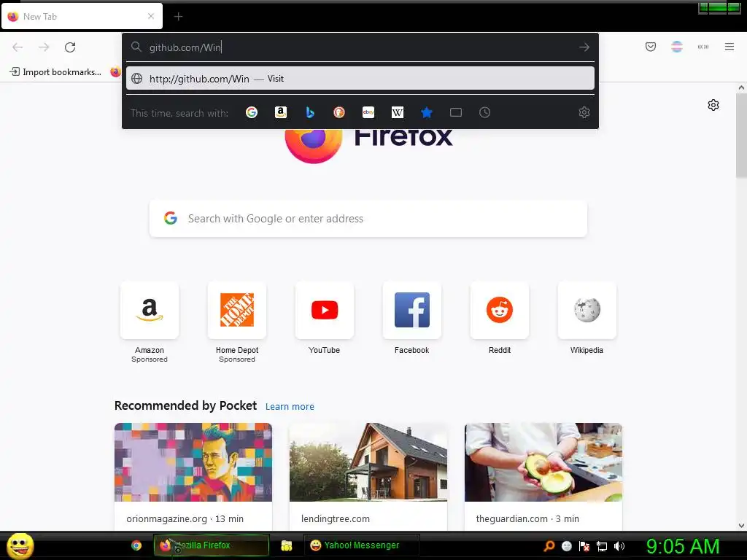Click the scrollbar up arrow
747x560 pixels.
pyautogui.click(x=741, y=87)
